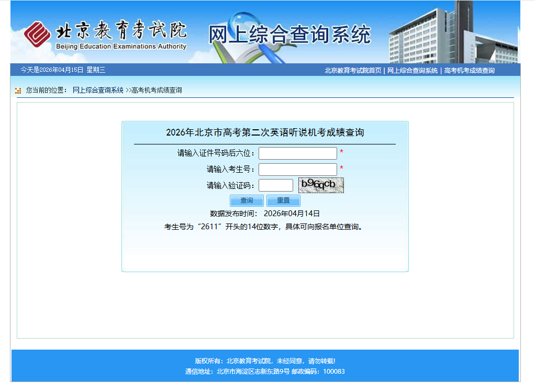Screen dimensions: 535x392
Task: Click the red asterisk beside 考生号 field
Action: (341, 169)
